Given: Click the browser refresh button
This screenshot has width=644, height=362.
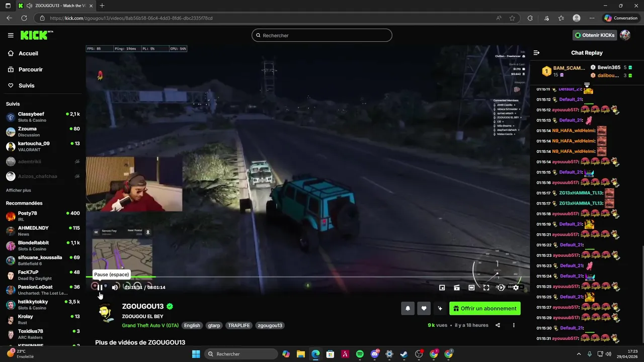Looking at the screenshot, I should tap(24, 18).
